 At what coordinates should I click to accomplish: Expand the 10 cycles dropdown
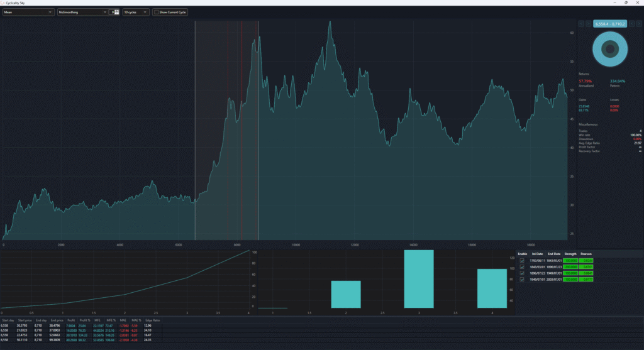tap(136, 12)
